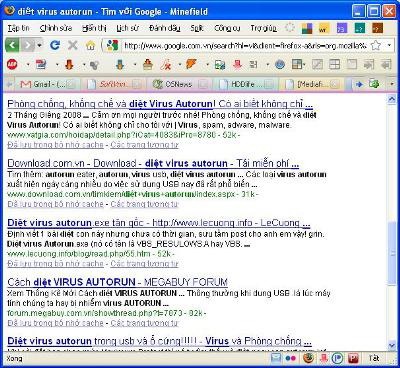Click the scrollbar down arrow

click(x=392, y=345)
